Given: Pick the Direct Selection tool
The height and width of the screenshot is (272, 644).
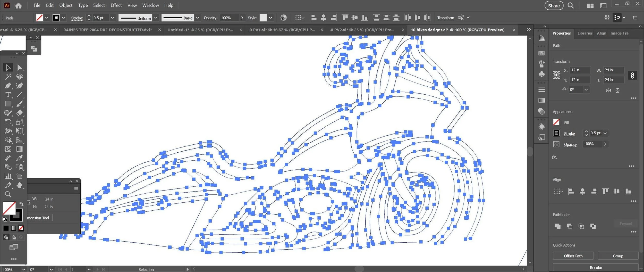Looking at the screenshot, I should click(x=19, y=68).
